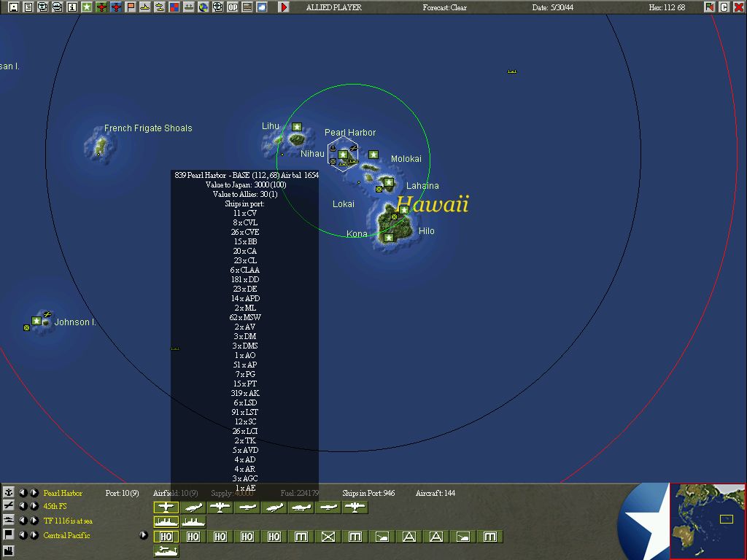Image resolution: width=747 pixels, height=560 pixels.
Task: Click the red flag icon at top right
Action: pyautogui.click(x=710, y=7)
